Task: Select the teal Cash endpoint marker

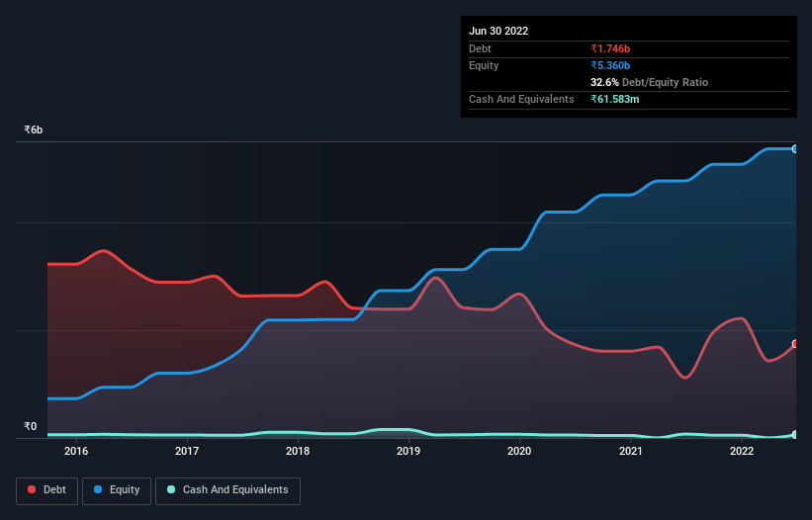Action: [795, 435]
